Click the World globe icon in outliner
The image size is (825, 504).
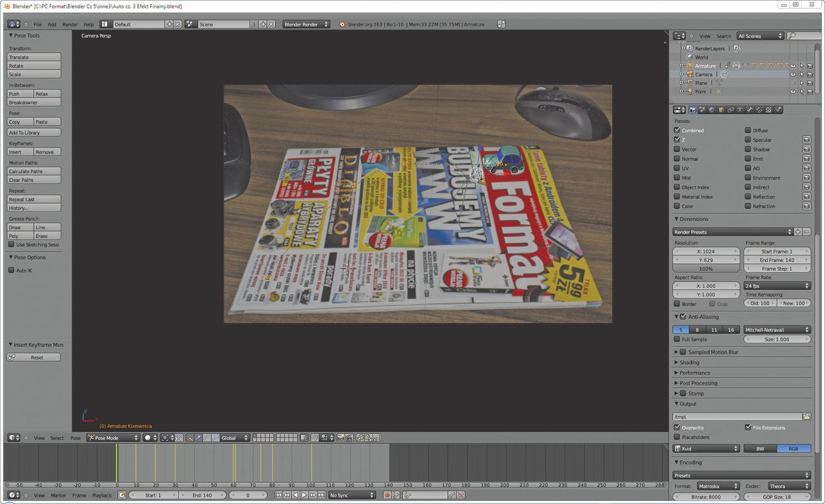[690, 57]
